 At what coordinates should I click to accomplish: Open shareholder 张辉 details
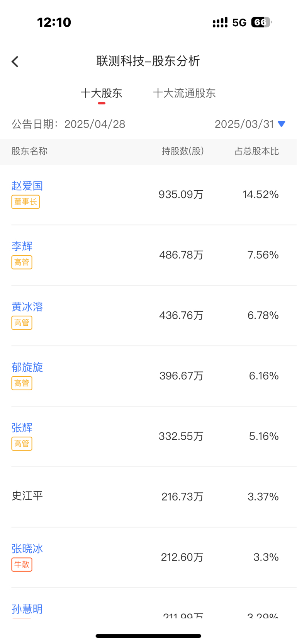point(22,427)
